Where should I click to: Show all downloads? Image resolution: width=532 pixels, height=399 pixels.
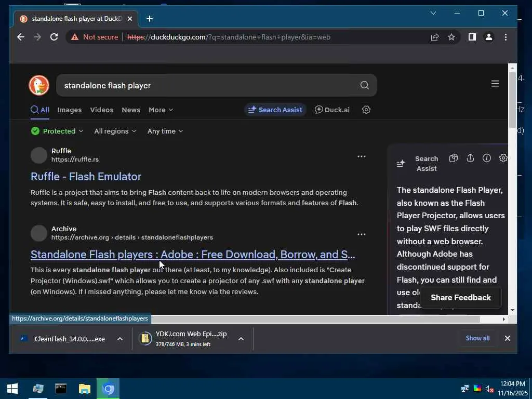click(477, 338)
